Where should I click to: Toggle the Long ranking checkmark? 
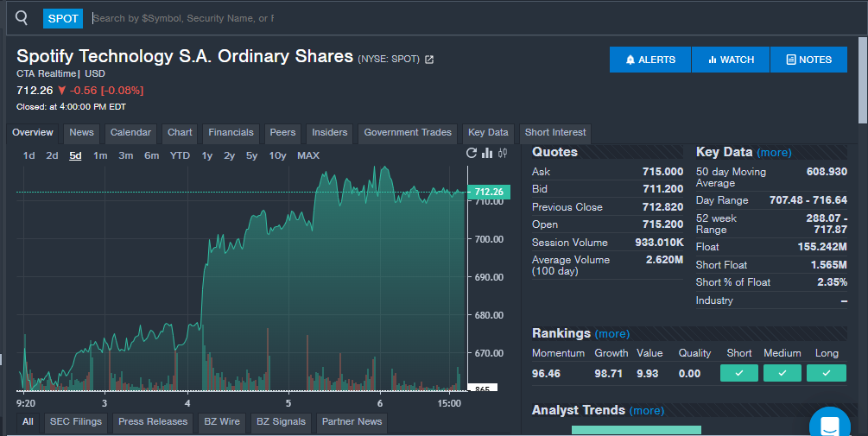pos(826,373)
